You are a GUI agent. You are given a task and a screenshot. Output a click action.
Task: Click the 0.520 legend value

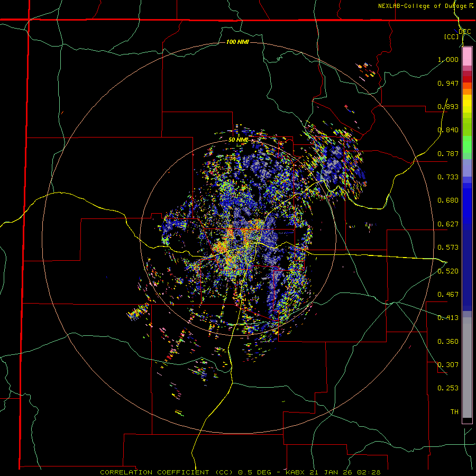coord(448,271)
